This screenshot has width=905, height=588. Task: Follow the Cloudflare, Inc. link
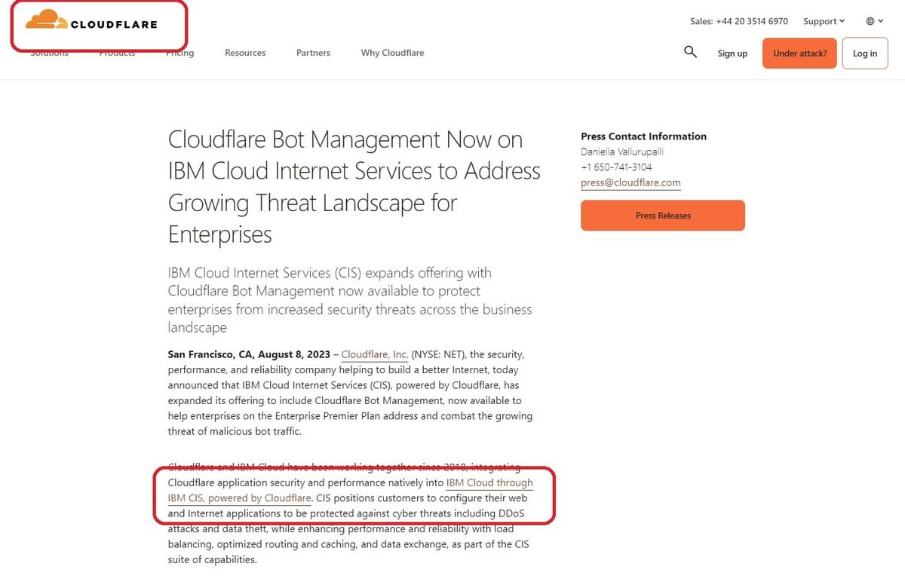click(375, 354)
